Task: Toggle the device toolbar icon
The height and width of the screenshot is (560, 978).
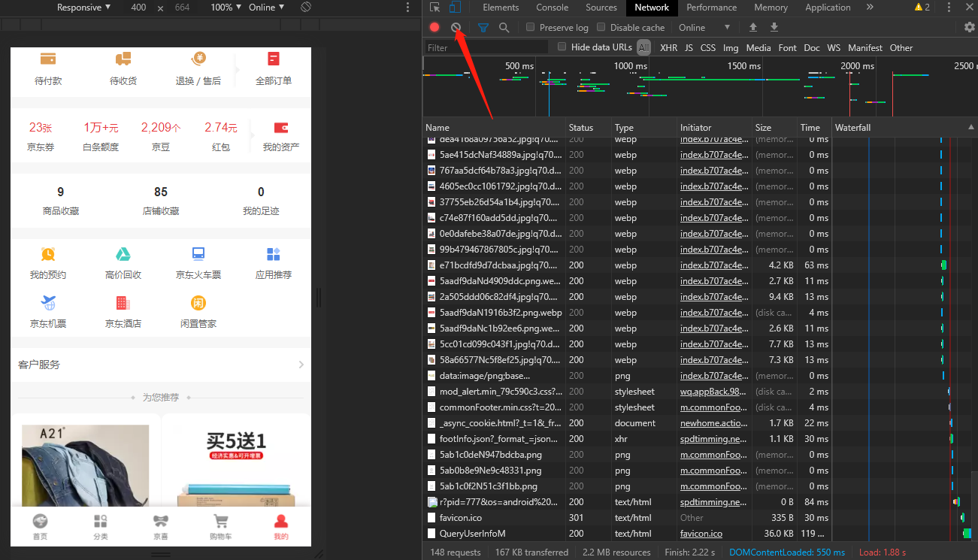Action: point(455,8)
